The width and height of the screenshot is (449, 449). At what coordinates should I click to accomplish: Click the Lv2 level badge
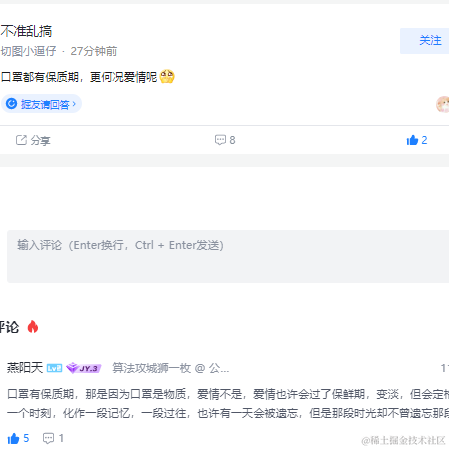click(x=54, y=368)
